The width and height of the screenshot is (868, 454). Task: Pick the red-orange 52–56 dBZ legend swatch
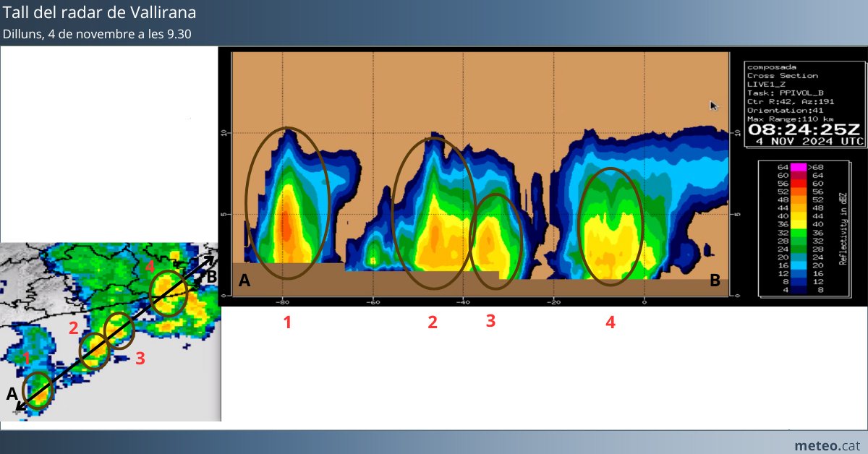pyautogui.click(x=799, y=192)
